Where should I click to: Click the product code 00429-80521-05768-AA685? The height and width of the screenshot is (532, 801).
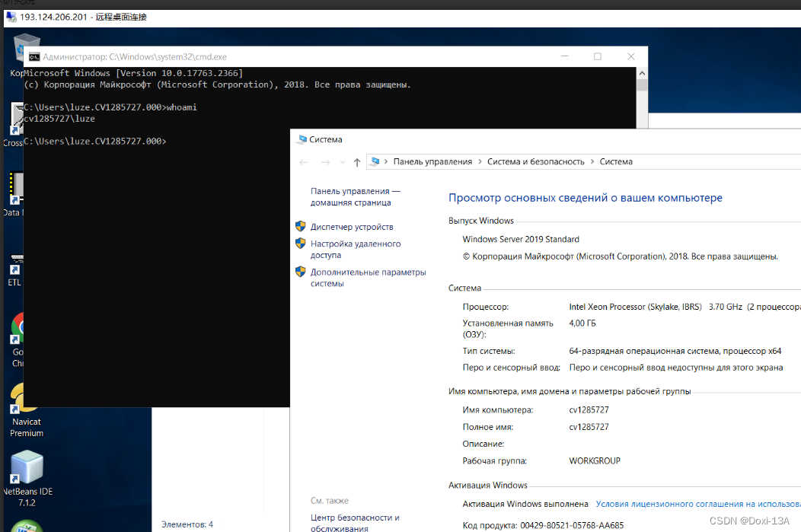click(572, 525)
